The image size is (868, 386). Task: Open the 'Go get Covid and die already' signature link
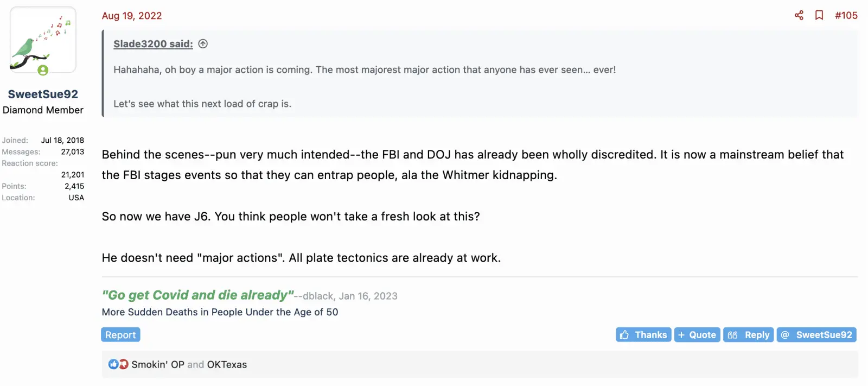pos(197,295)
